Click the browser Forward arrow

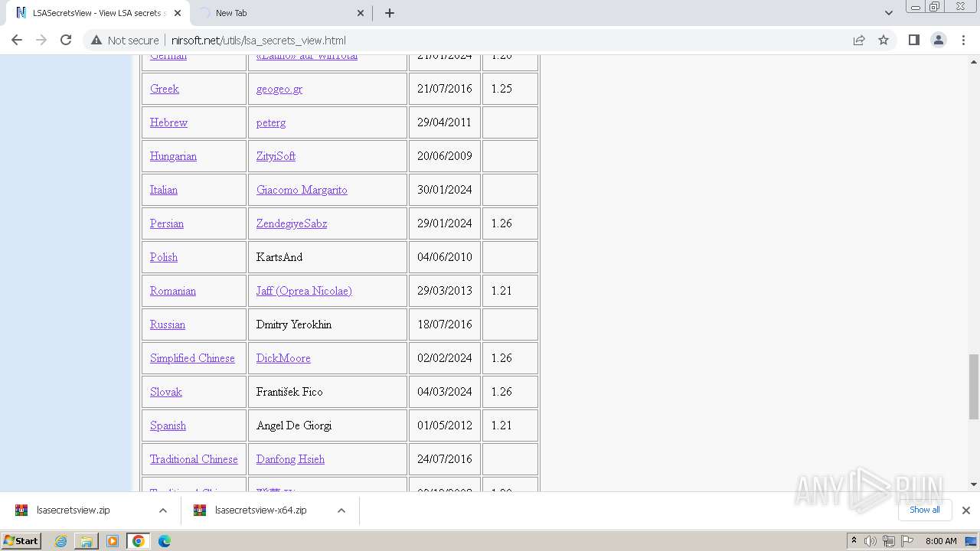coord(41,40)
